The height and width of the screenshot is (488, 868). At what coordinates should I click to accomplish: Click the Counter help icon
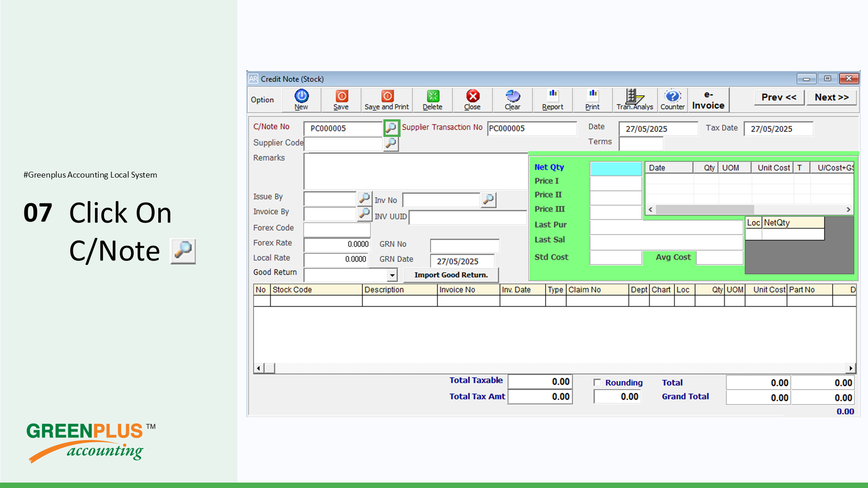[x=673, y=99]
